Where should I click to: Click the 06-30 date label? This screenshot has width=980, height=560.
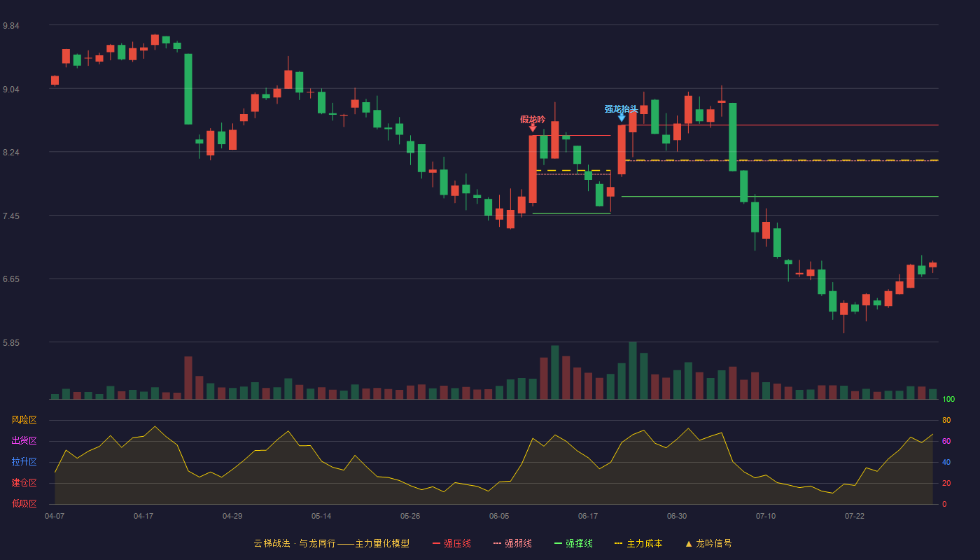677,516
